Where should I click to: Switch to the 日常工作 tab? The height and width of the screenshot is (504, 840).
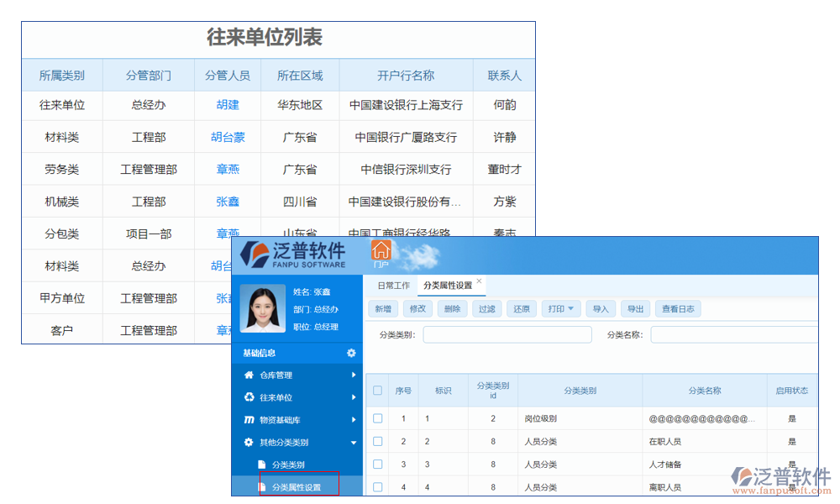393,285
